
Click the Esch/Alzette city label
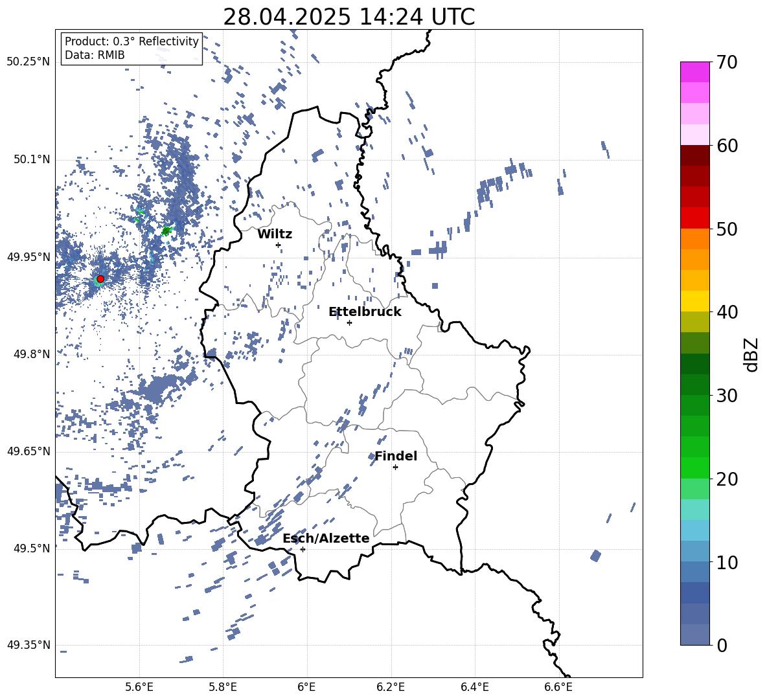[326, 538]
